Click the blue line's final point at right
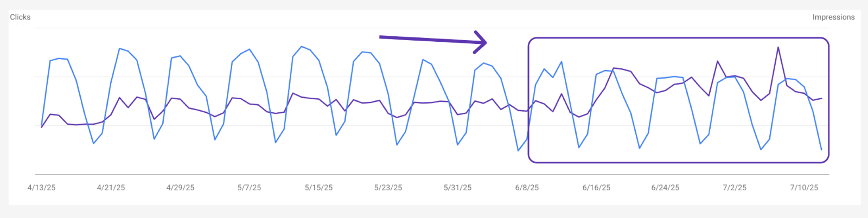The image size is (868, 218). coord(821,150)
